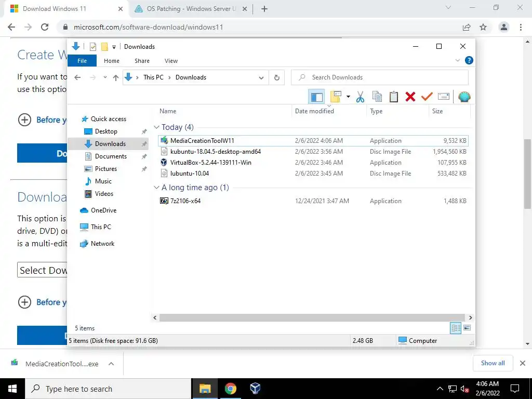Screen dimensions: 532x399
Task: Click the Paste clipboard icon in Explorer toolbar
Action: pyautogui.click(x=394, y=97)
